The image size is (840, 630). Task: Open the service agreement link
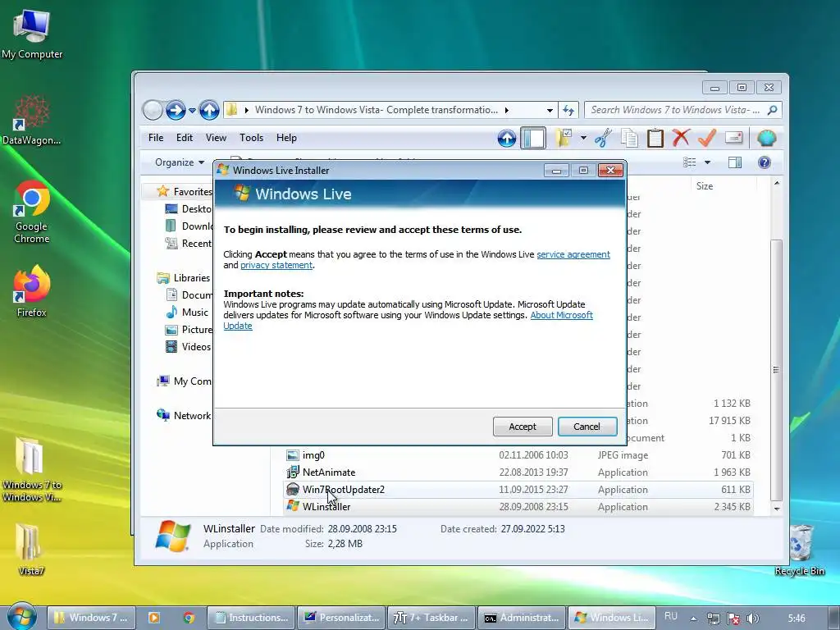[x=573, y=254]
